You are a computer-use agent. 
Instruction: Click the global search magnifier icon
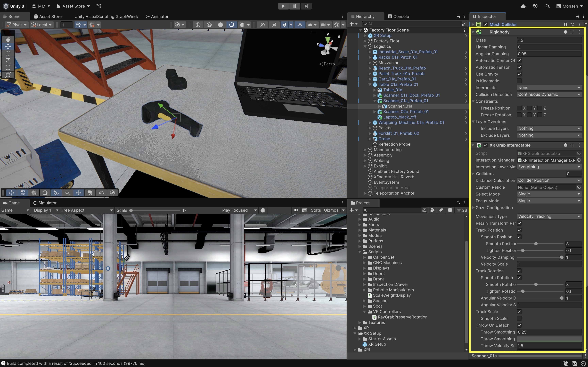click(x=548, y=6)
